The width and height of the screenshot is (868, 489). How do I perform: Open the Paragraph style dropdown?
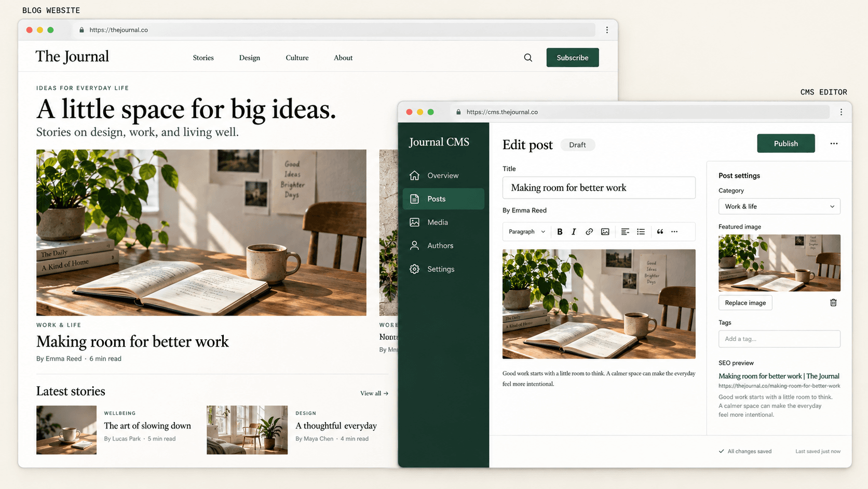(x=527, y=232)
